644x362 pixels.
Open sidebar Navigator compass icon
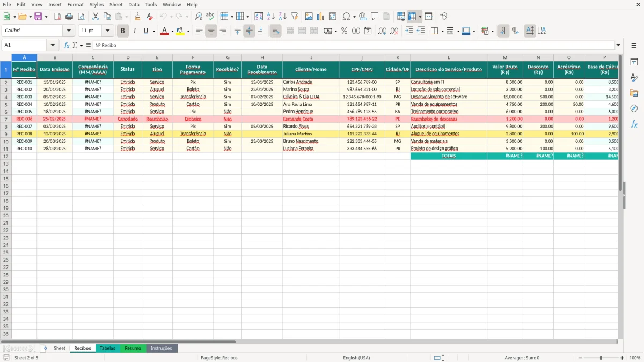[634, 108]
